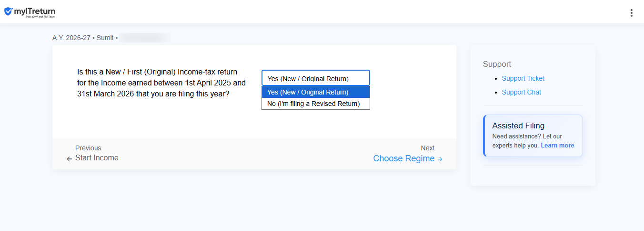Go back to Start Income
The width and height of the screenshot is (644, 231).
pyautogui.click(x=97, y=158)
